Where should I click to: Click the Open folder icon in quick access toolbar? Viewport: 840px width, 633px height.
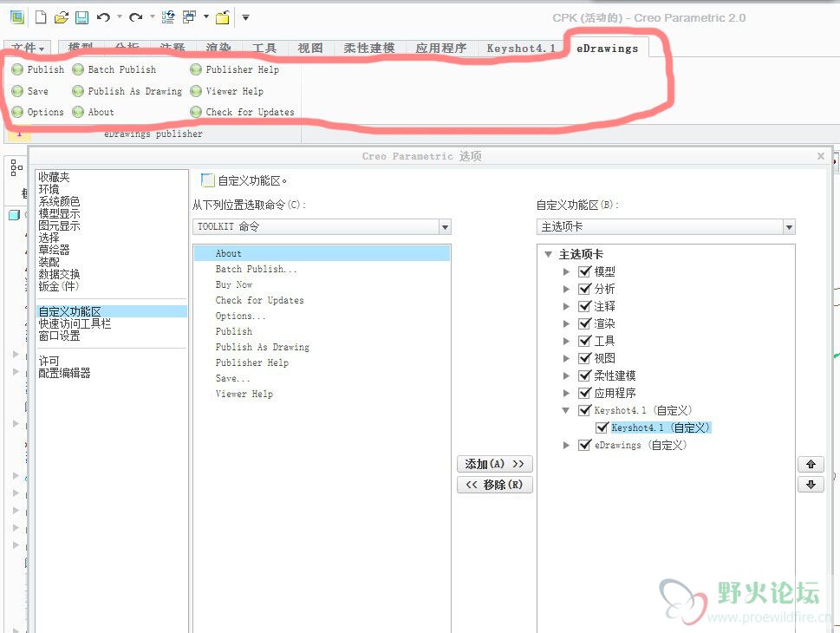[62, 17]
